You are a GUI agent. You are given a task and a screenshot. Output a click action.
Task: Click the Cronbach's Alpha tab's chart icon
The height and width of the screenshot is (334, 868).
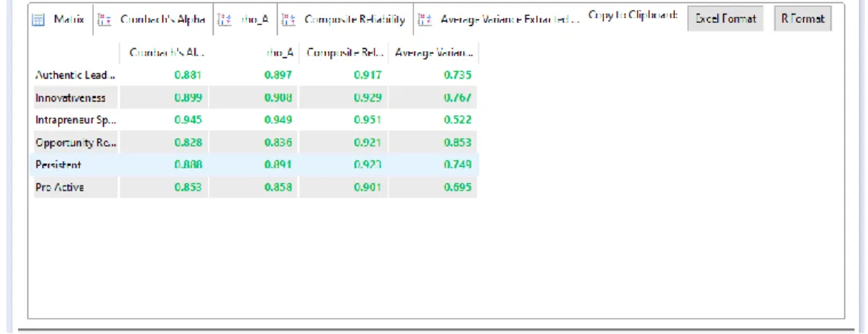pos(104,20)
